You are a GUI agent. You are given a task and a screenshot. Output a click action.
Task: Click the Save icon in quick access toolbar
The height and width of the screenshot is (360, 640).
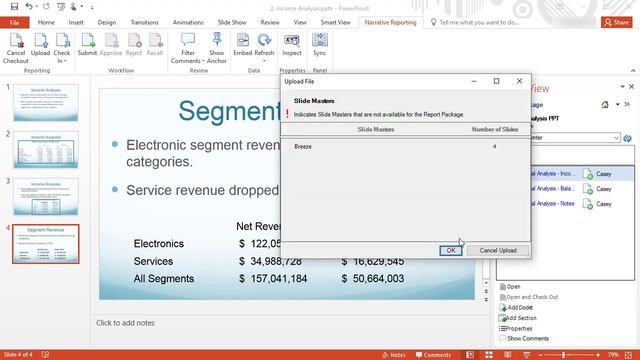point(14,7)
